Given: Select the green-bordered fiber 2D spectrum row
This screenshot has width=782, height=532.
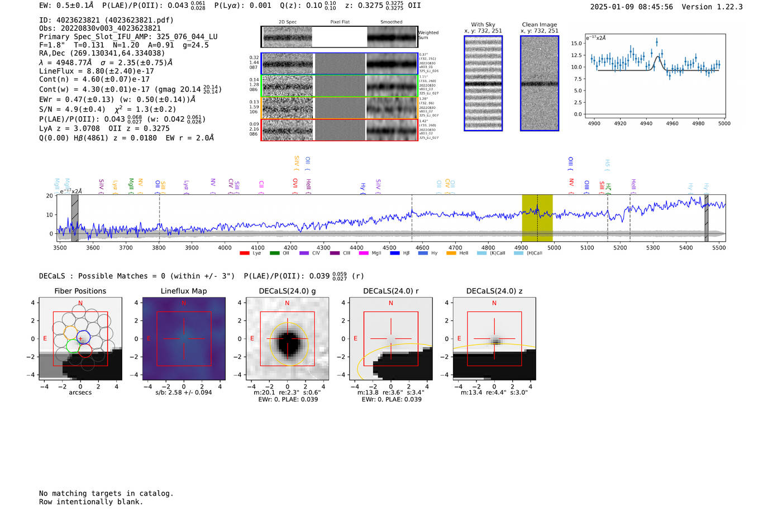Looking at the screenshot, I should pos(340,86).
